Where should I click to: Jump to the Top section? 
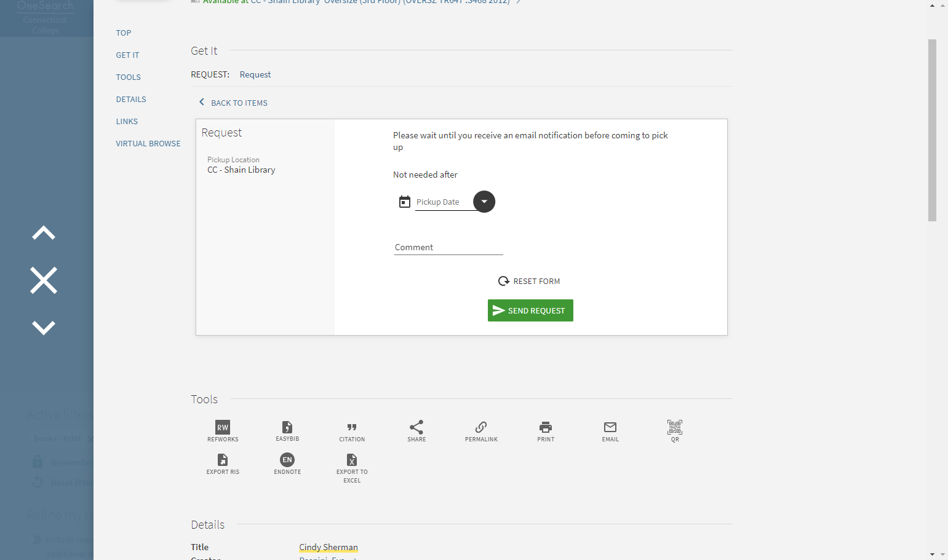(x=124, y=33)
